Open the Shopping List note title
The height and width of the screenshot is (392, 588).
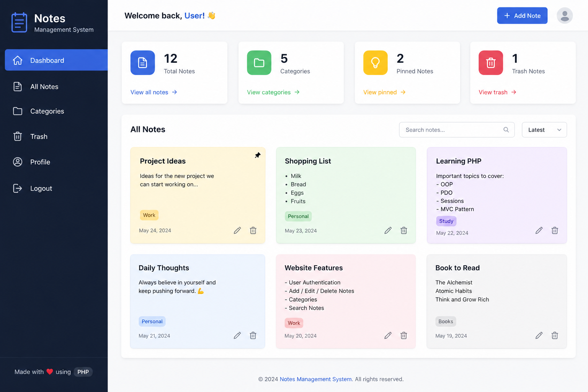[308, 161]
